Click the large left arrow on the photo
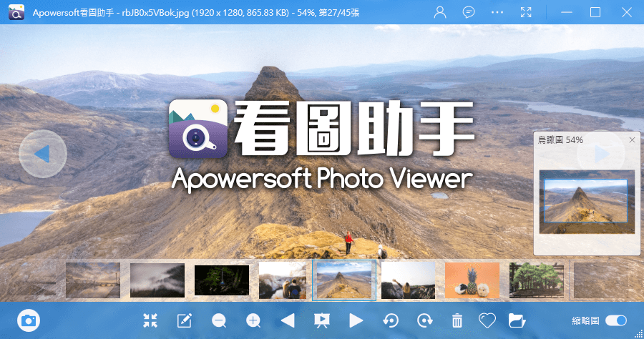The width and height of the screenshot is (644, 339). [43, 154]
